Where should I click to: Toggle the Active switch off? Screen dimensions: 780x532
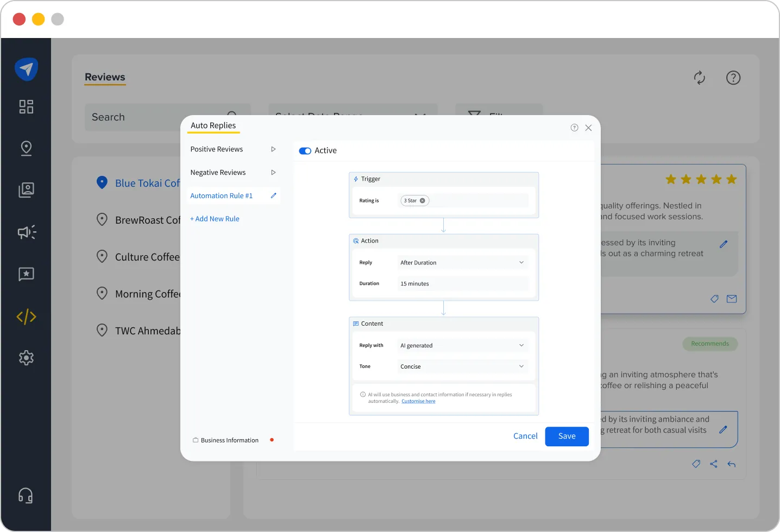tap(305, 151)
